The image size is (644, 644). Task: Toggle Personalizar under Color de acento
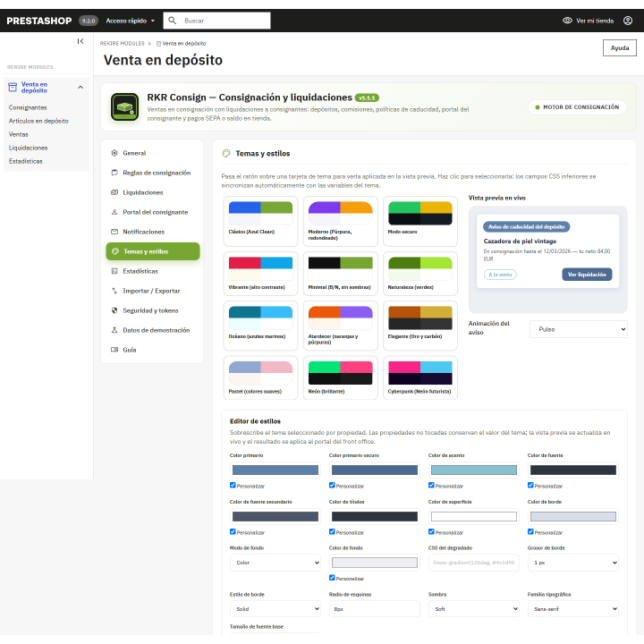pyautogui.click(x=431, y=485)
